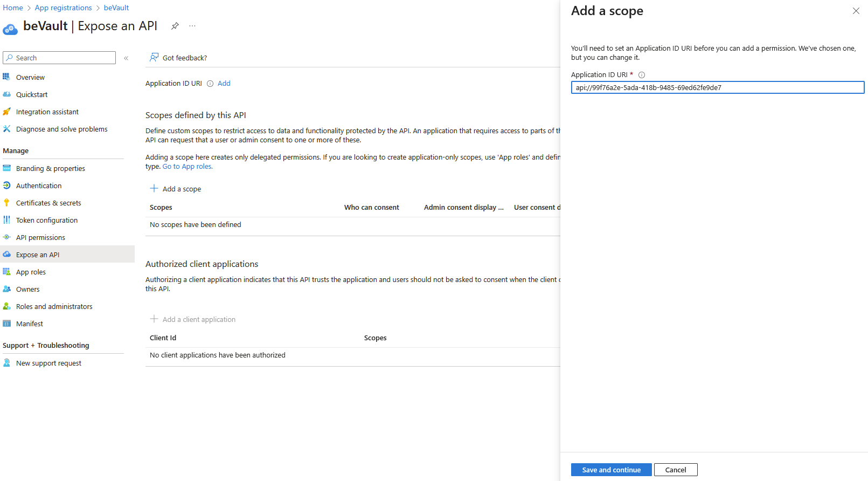Click the info icon next to Application ID URI label in panel
Viewport: 868px width, 481px height.
(x=641, y=75)
